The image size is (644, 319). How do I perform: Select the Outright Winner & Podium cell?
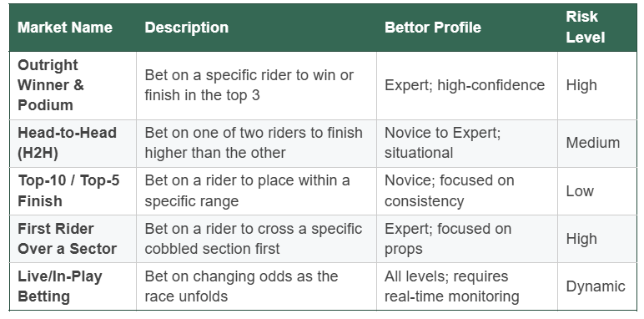[73, 85]
